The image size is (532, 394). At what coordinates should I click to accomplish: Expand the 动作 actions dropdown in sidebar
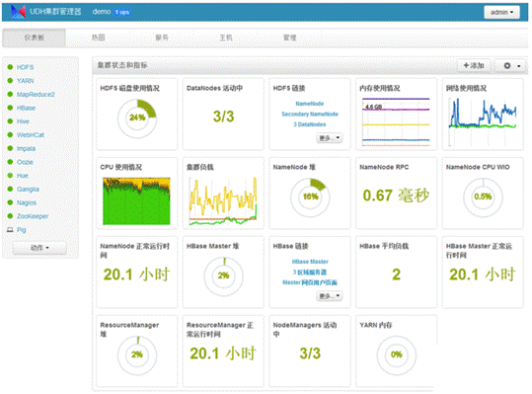[39, 248]
